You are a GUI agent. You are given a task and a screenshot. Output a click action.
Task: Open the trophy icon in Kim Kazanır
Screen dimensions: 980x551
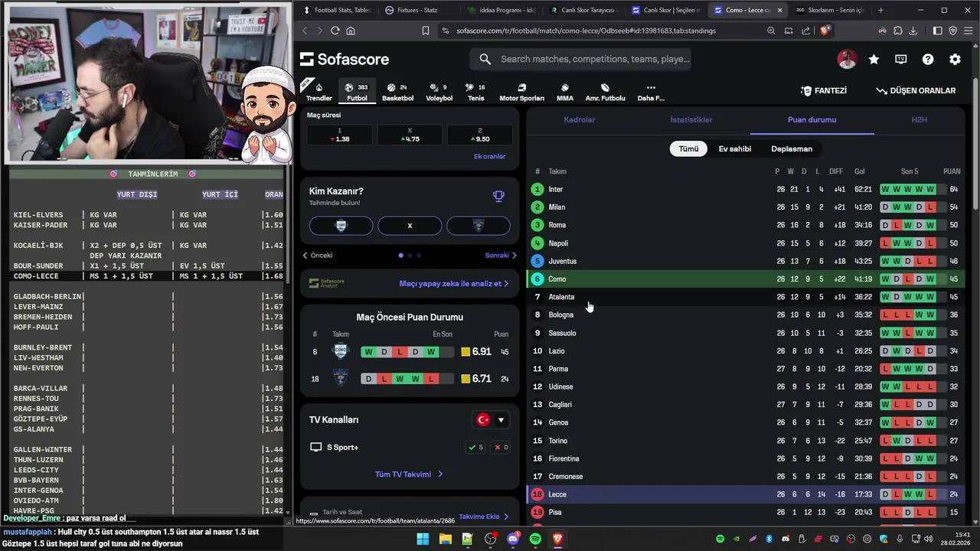(498, 197)
